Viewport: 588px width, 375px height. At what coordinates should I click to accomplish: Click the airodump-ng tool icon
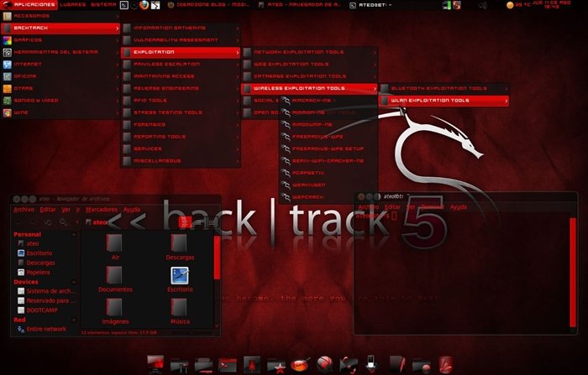(x=286, y=125)
